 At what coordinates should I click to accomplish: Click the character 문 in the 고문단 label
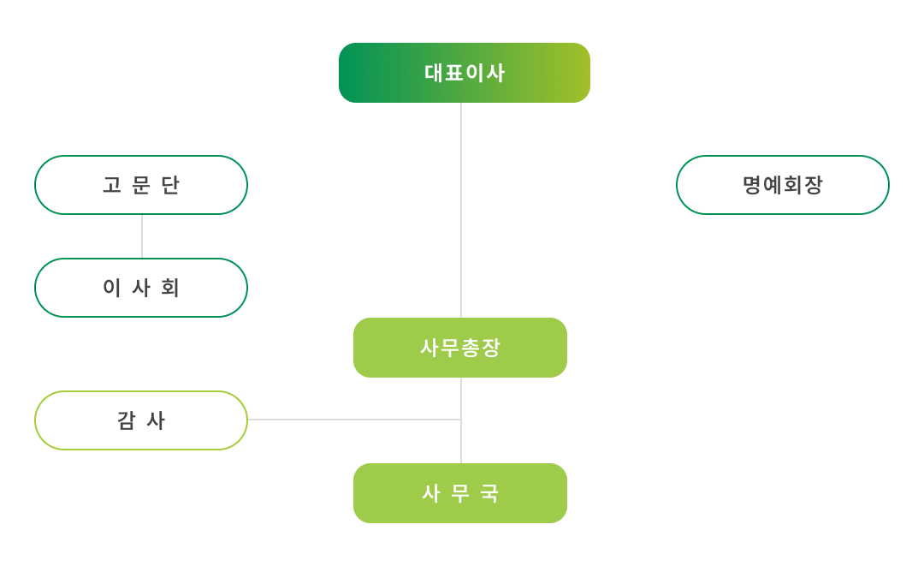(x=141, y=185)
